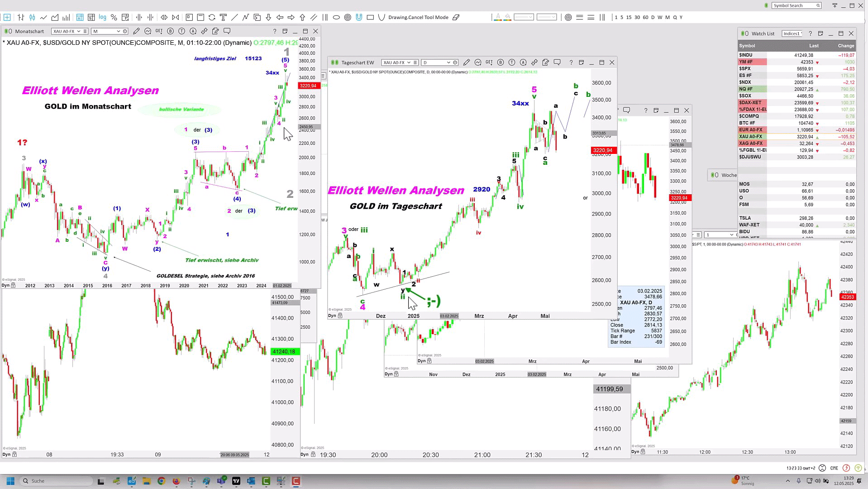
Task: Click the speech bubble icon in Monatschart
Action: click(x=227, y=31)
